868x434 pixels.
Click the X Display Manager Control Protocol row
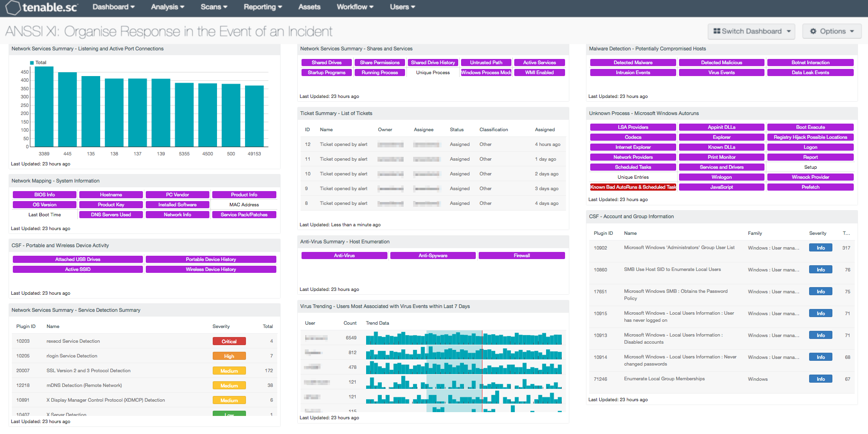click(x=144, y=400)
